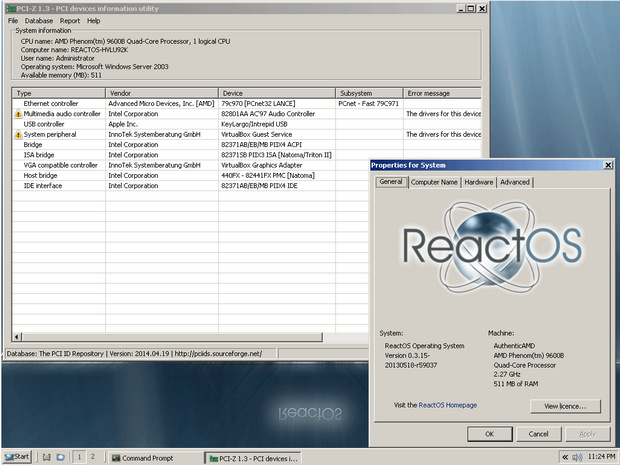Open the Database menu
The image size is (620, 465).
click(x=39, y=21)
